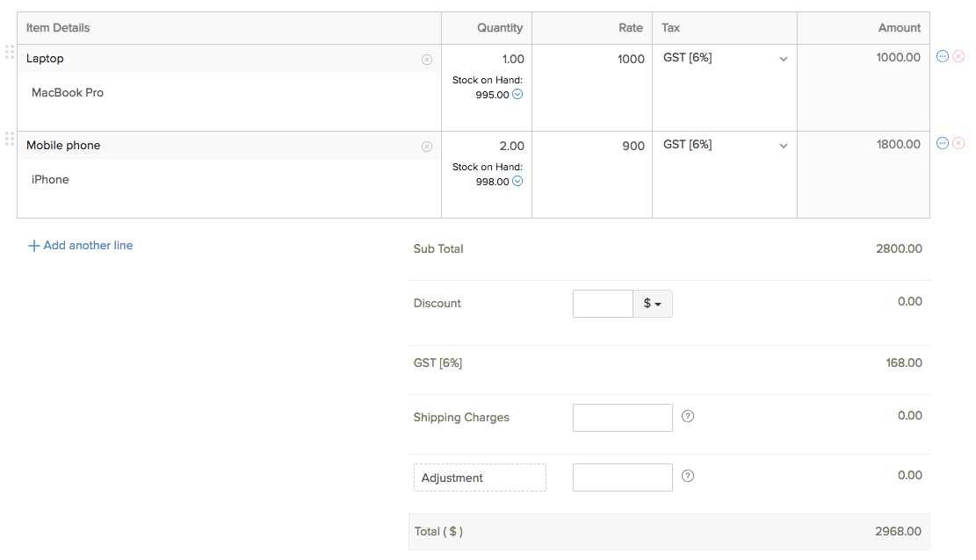Grab handle of Mobile phone row
This screenshot has width=976, height=560.
[10, 139]
